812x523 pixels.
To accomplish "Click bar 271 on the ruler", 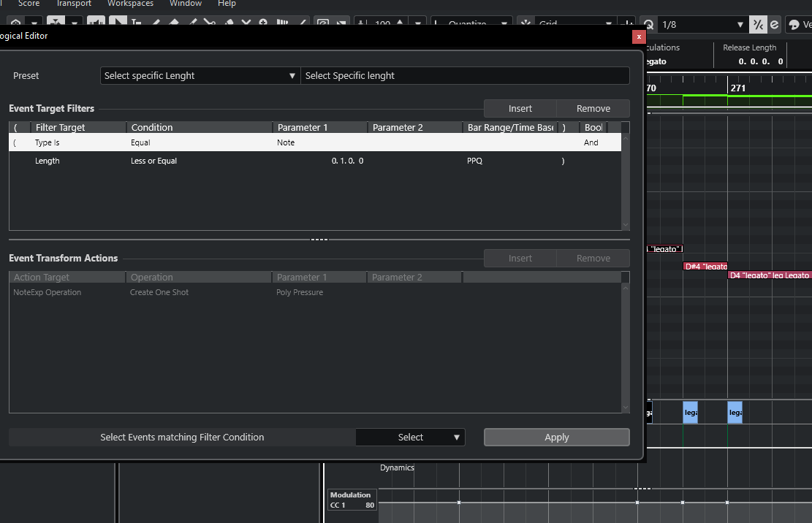I will (x=737, y=88).
